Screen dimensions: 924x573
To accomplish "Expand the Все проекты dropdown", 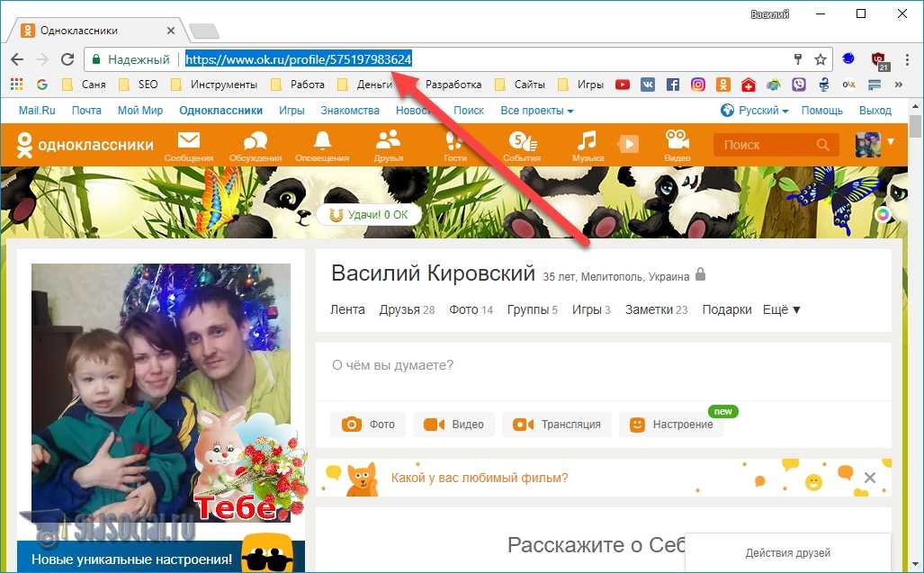I will 537,111.
